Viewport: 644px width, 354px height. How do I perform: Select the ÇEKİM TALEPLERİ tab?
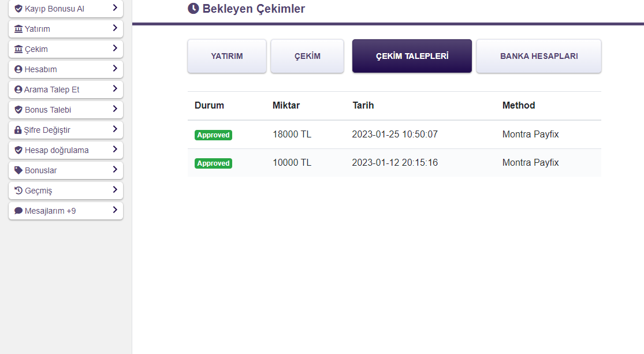tap(412, 56)
